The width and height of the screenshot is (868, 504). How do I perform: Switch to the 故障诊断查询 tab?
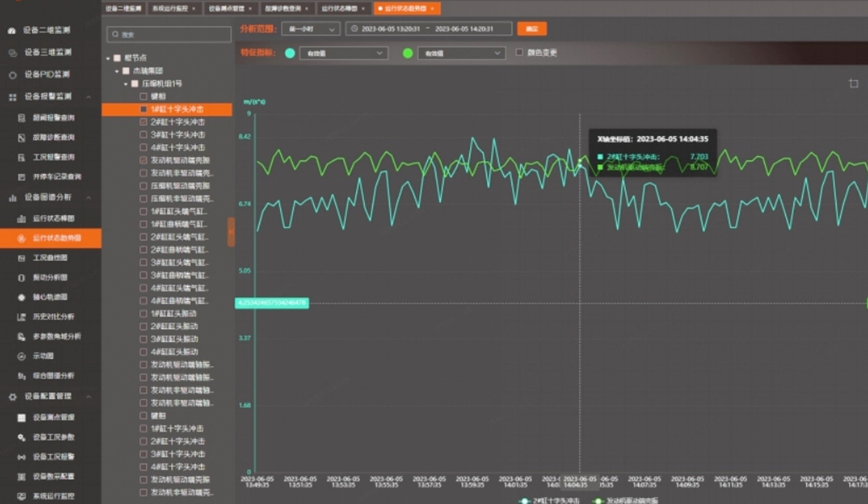(x=283, y=8)
